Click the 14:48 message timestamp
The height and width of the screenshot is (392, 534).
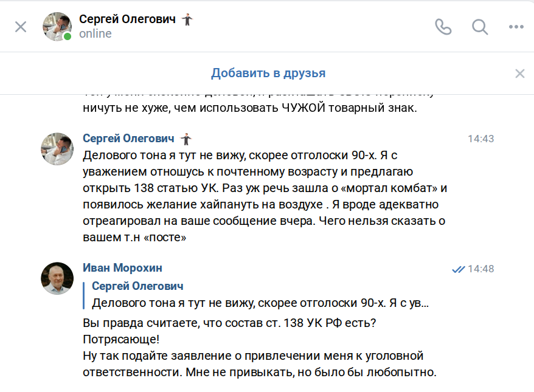[x=481, y=269]
